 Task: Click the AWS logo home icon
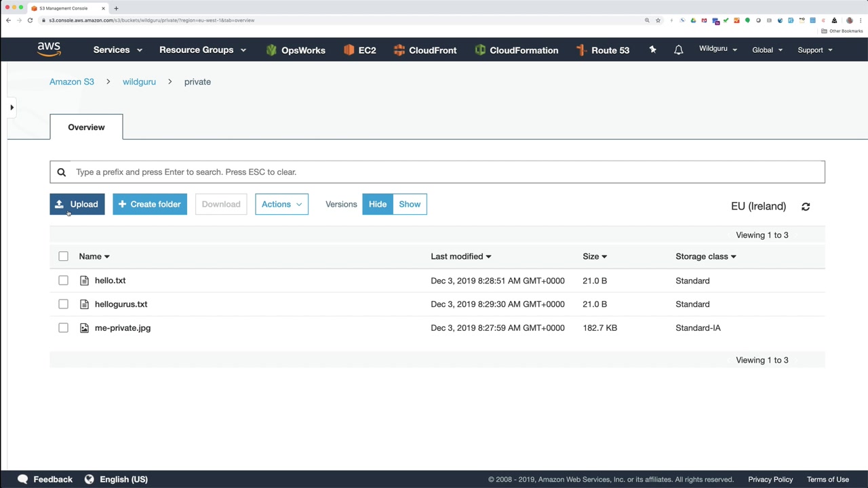pyautogui.click(x=49, y=49)
